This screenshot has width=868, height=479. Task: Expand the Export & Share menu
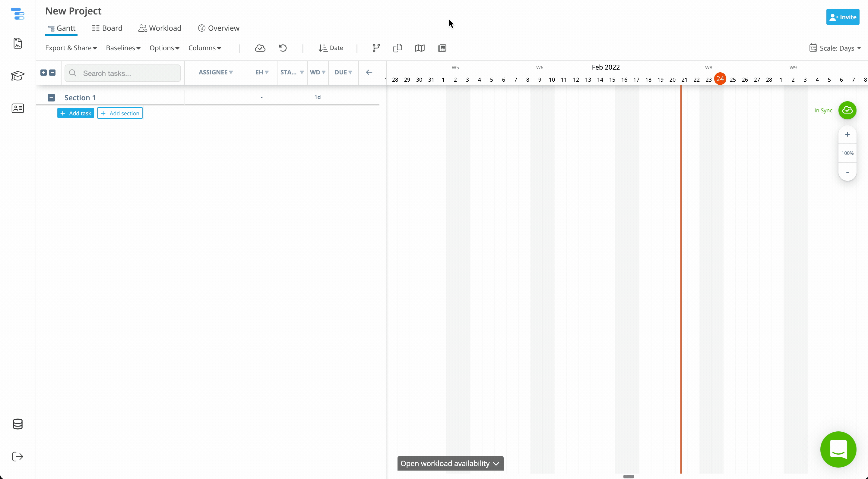point(71,48)
